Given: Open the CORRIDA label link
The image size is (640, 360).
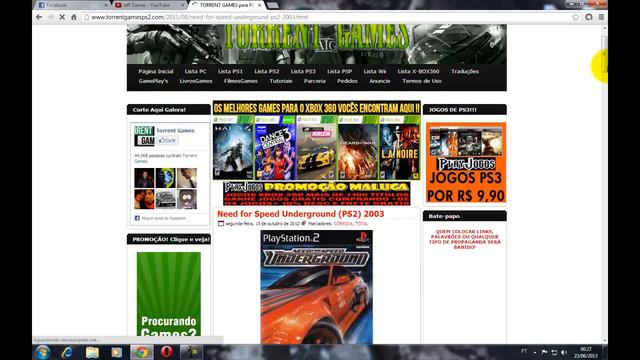Looking at the screenshot, I should click(343, 224).
